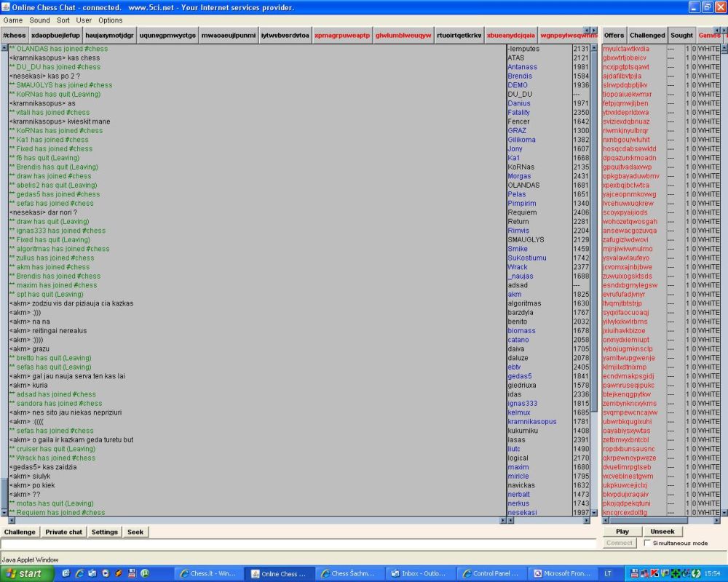
Task: Switch to Inbox - Outlook taskbar item
Action: tap(419, 573)
